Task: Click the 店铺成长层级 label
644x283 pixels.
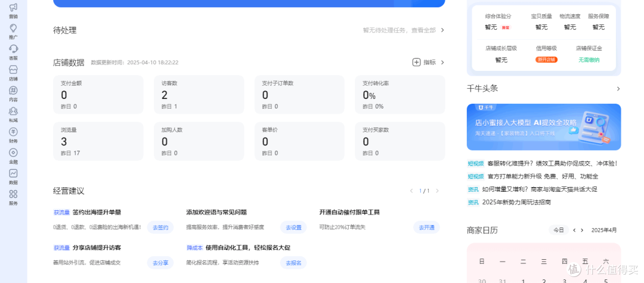Action: coord(501,48)
